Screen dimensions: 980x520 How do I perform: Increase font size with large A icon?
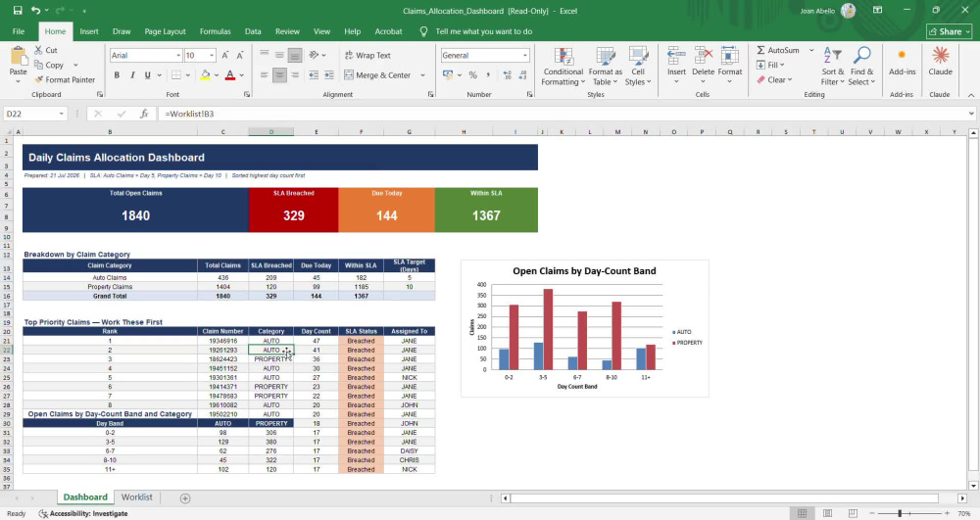[x=225, y=56]
